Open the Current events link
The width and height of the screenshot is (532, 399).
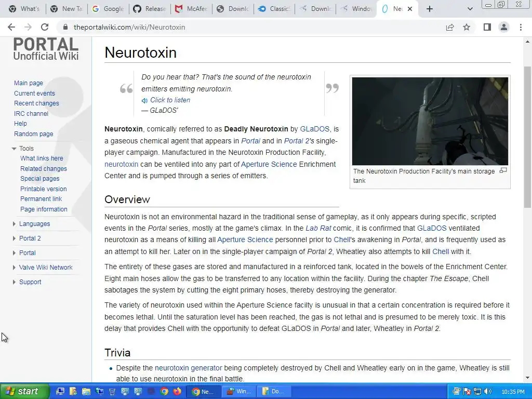(x=34, y=94)
